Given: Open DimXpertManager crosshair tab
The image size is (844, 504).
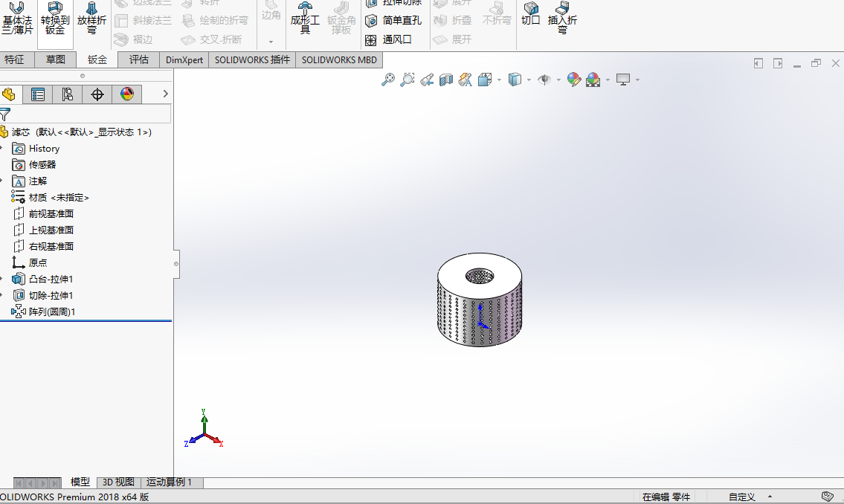Looking at the screenshot, I should [x=97, y=94].
